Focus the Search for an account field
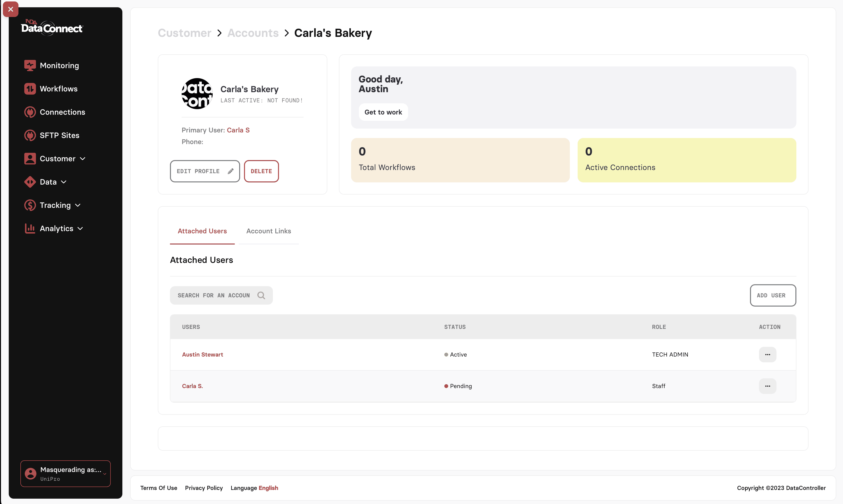 pyautogui.click(x=213, y=295)
